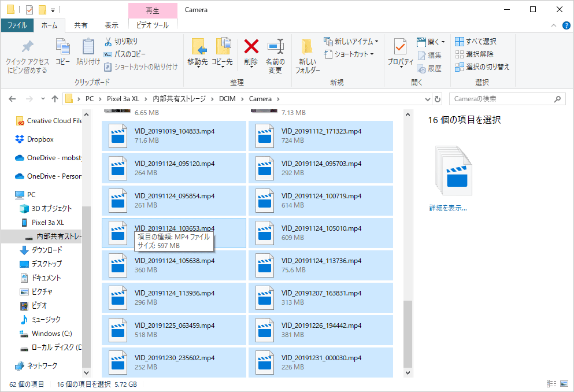Open the File (ファイル) tab
This screenshot has width=574, height=392.
(x=17, y=25)
